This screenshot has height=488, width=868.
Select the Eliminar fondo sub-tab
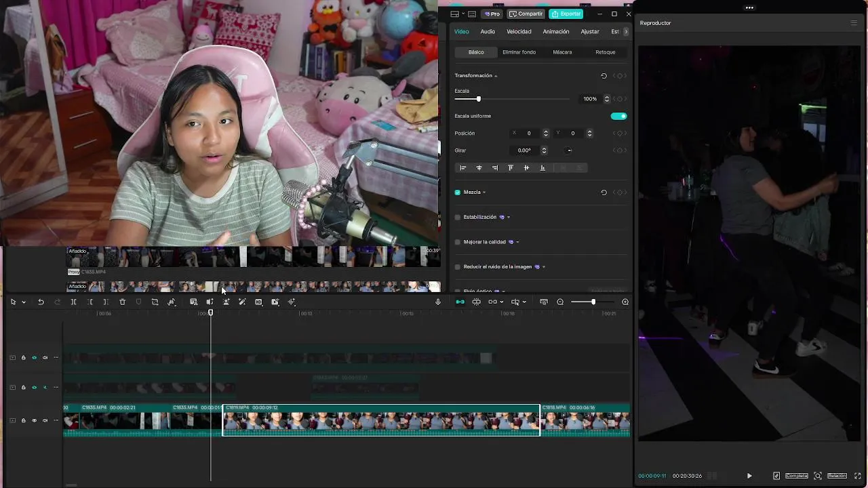coord(519,52)
